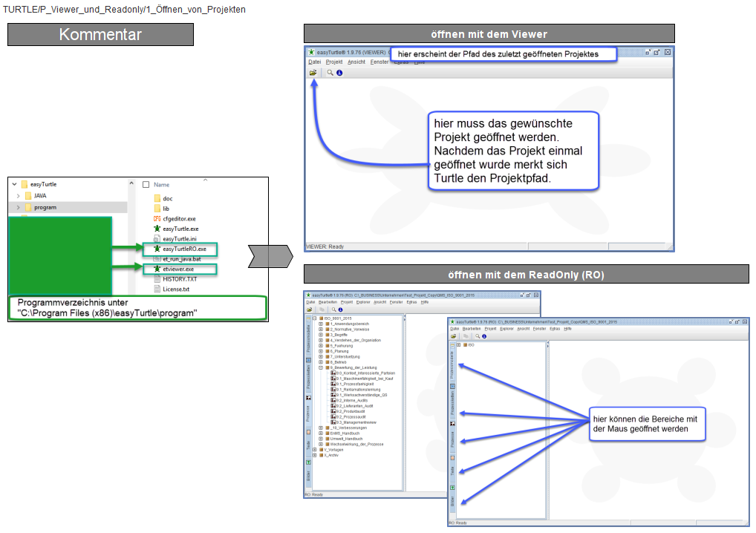756x533 pixels.
Task: Click magnifier icon in rear RO window toolbar
Action: tap(333, 310)
